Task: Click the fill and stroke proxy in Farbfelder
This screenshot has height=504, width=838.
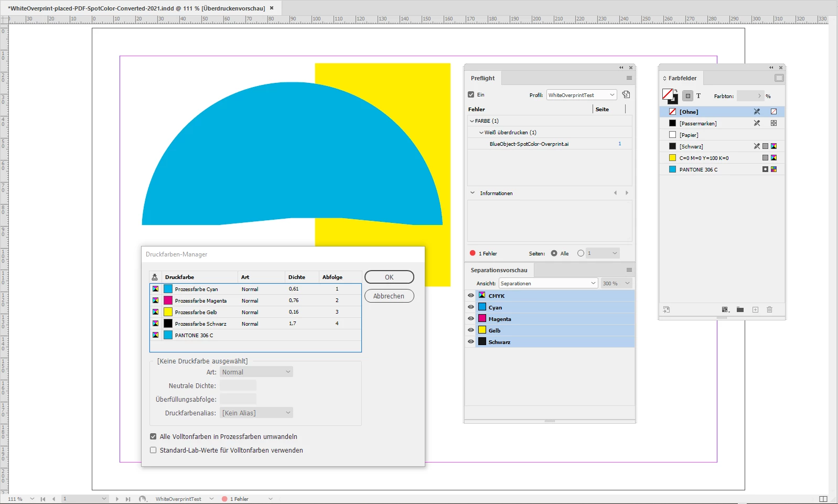Action: click(670, 96)
